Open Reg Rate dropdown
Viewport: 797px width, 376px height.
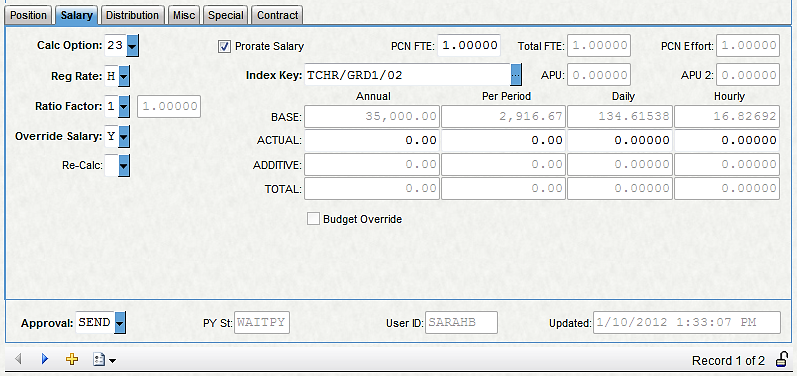(x=124, y=77)
